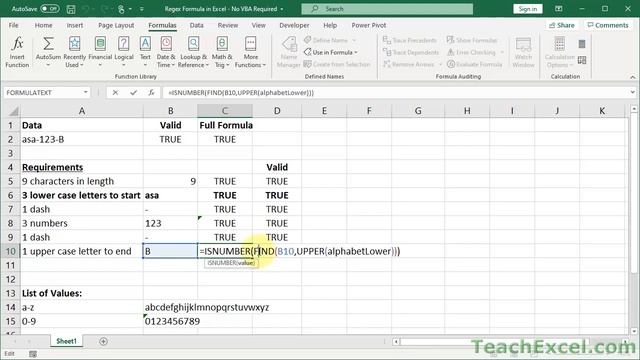
Task: Expand the Name Box dropdown
Action: [86, 93]
